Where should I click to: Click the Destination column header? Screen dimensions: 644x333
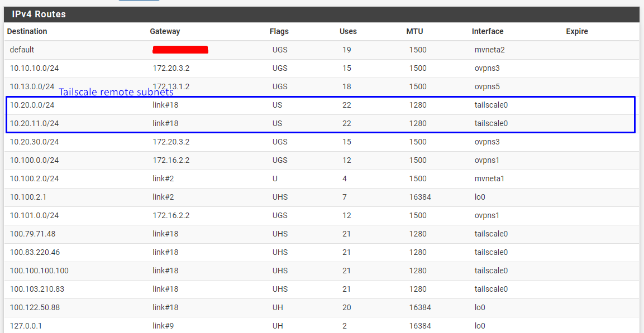point(27,31)
